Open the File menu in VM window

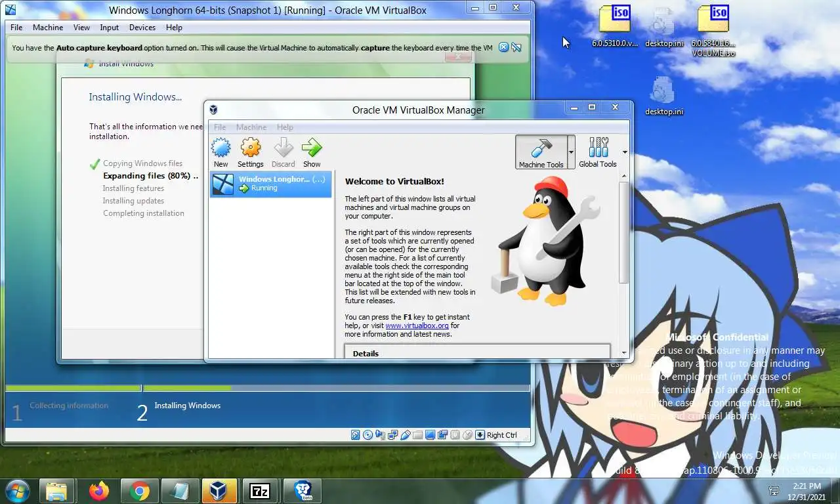16,28
